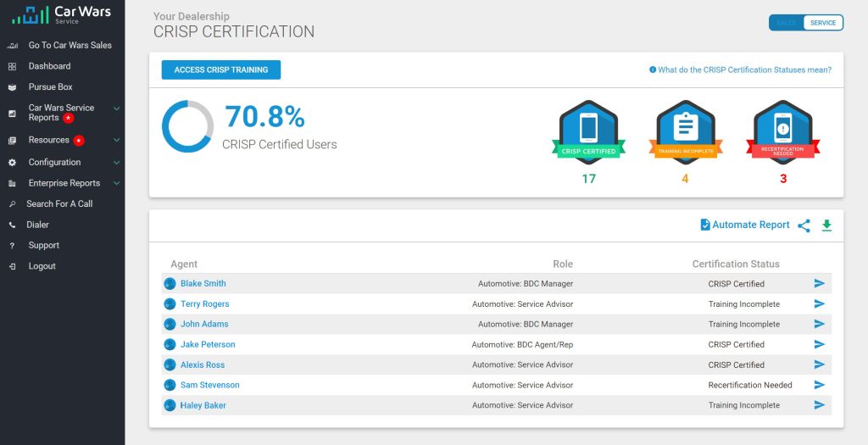
Task: Click the send arrow for Jake Peterson
Action: pos(820,344)
